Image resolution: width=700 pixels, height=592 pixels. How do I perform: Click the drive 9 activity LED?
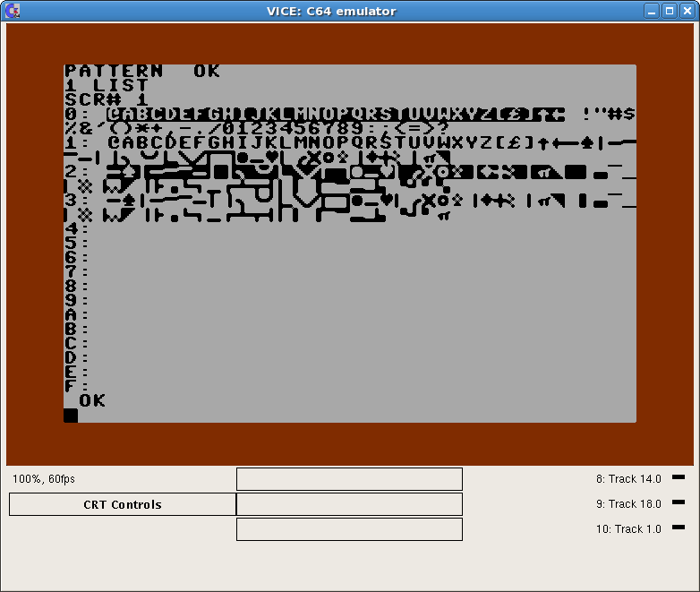click(678, 502)
